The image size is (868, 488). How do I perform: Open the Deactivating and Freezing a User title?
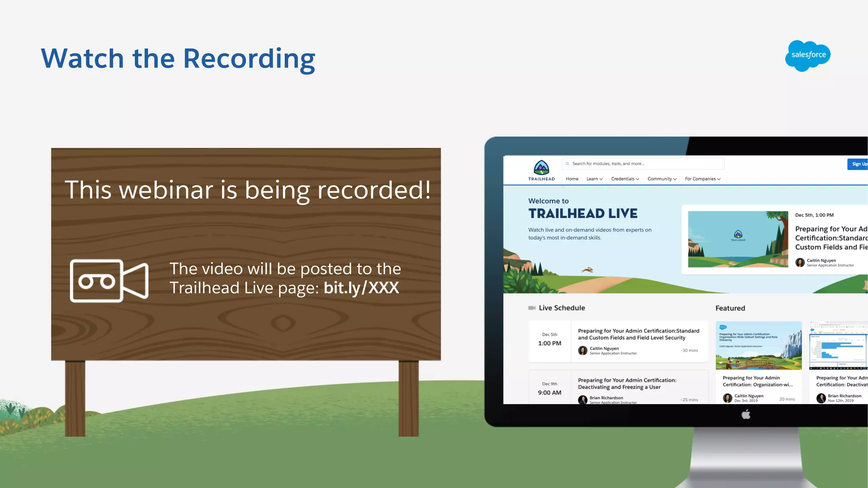[x=627, y=383]
